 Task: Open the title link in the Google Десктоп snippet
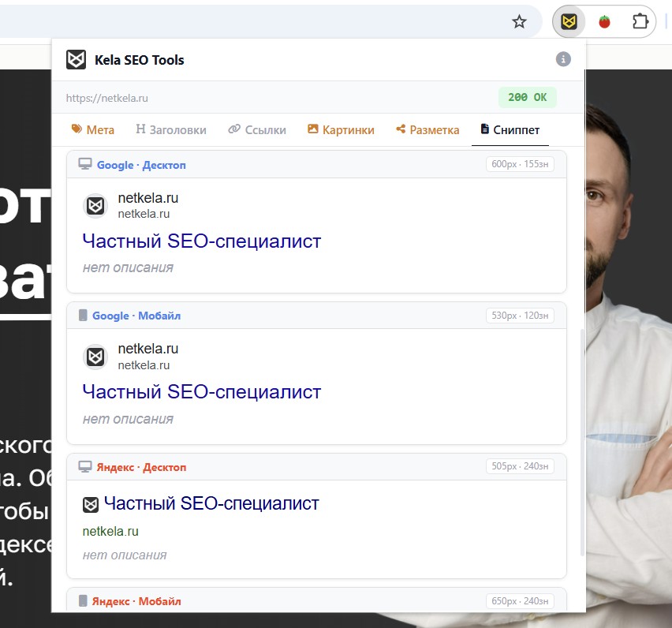(x=202, y=241)
